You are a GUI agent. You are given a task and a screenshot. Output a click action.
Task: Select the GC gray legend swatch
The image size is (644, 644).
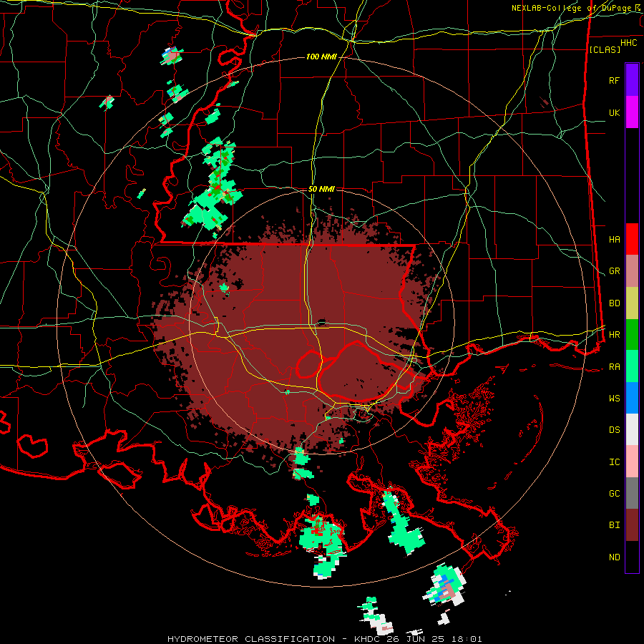coord(632,493)
